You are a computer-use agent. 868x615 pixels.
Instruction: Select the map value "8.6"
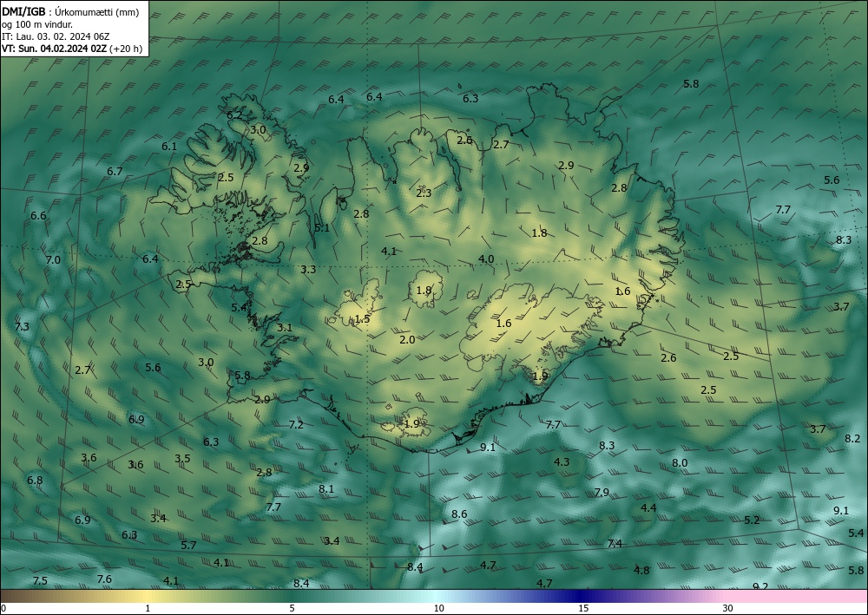(459, 514)
